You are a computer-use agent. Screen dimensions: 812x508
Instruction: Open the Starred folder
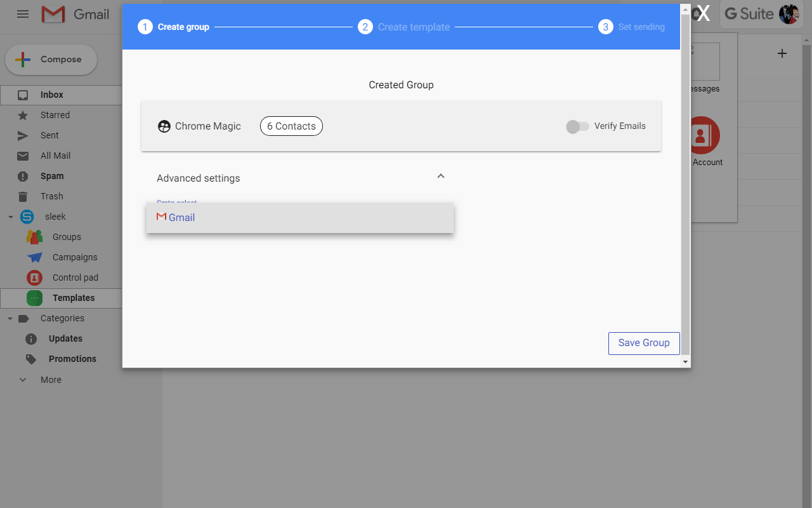tap(55, 115)
